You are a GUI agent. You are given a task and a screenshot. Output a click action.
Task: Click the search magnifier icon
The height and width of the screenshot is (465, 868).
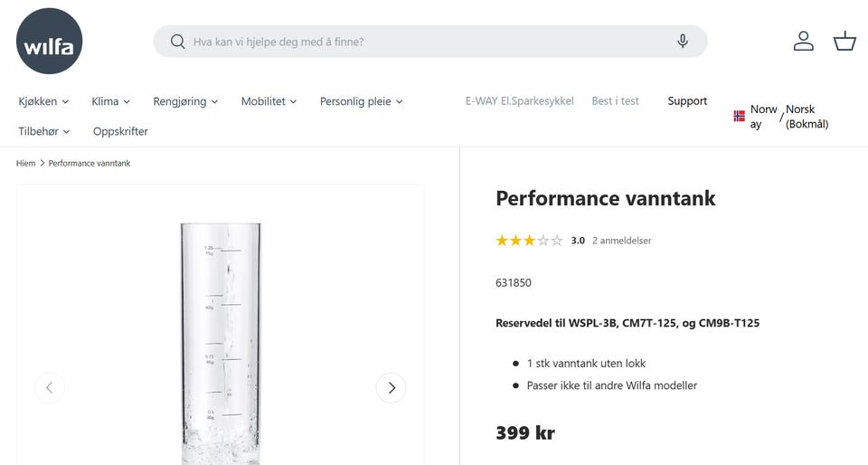click(x=177, y=42)
